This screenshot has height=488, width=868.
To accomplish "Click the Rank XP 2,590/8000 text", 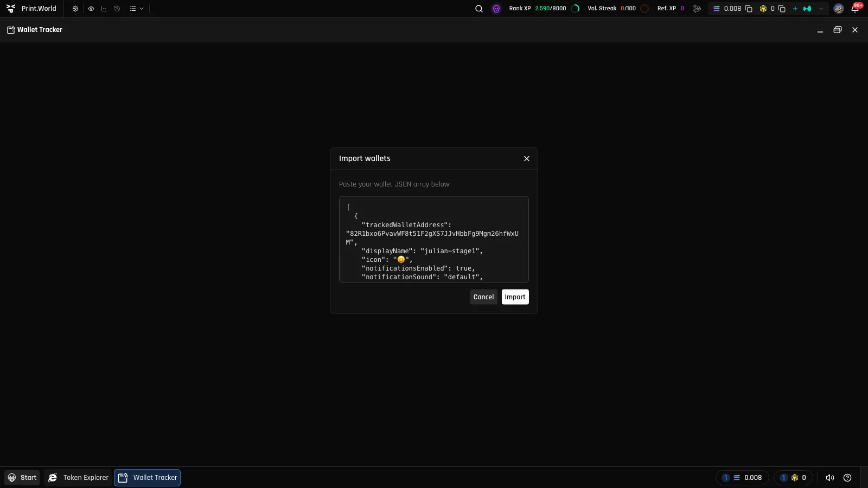I will 537,9.
